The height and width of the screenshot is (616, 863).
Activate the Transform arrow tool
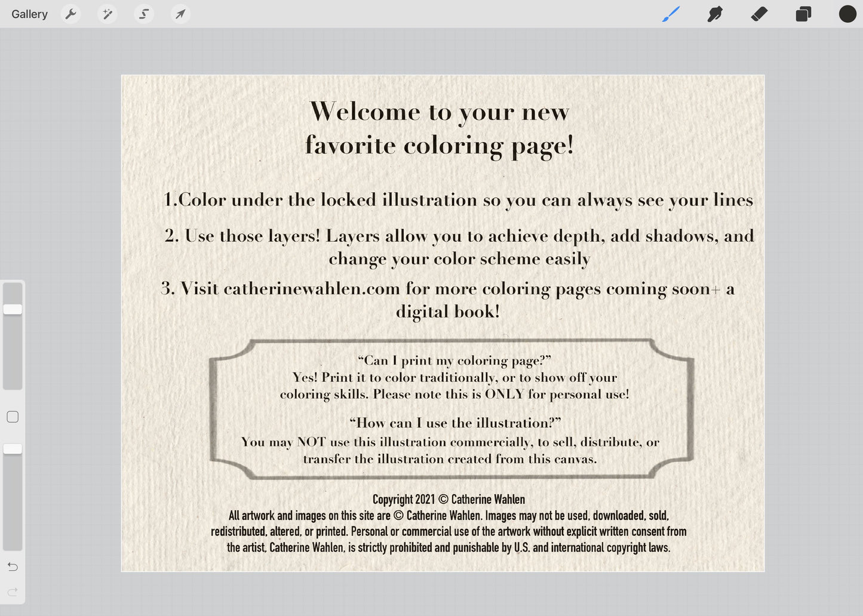coord(180,14)
